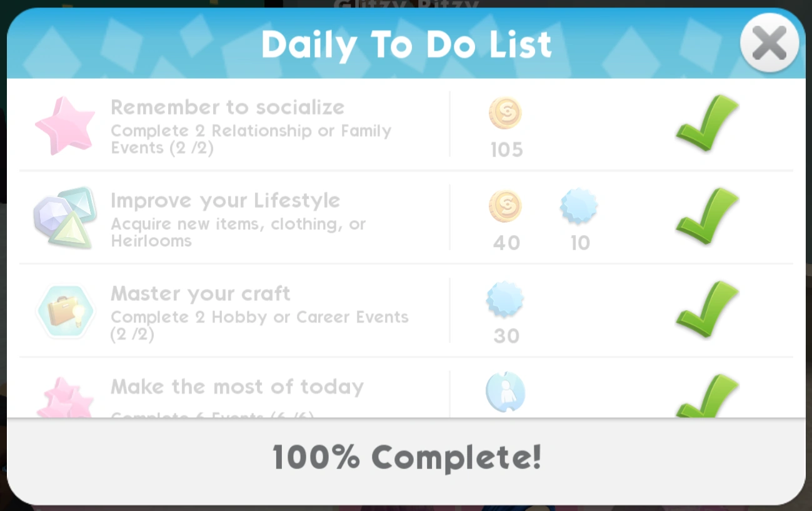Screen dimensions: 812x511
Task: Tap the green checkmark for Make the most of today
Action: [707, 395]
